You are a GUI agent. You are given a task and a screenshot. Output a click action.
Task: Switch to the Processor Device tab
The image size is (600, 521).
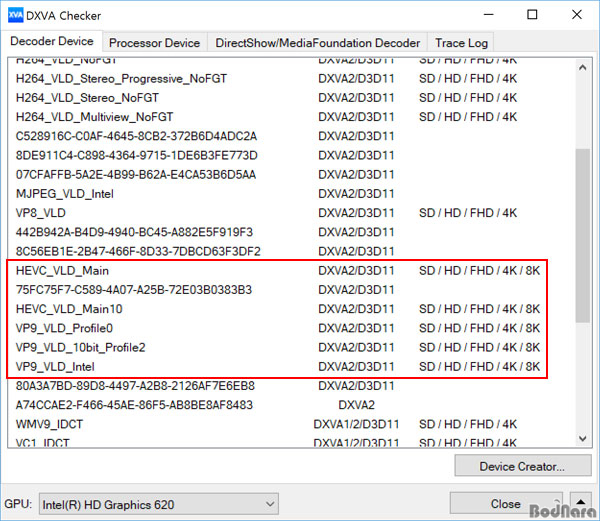pos(154,43)
